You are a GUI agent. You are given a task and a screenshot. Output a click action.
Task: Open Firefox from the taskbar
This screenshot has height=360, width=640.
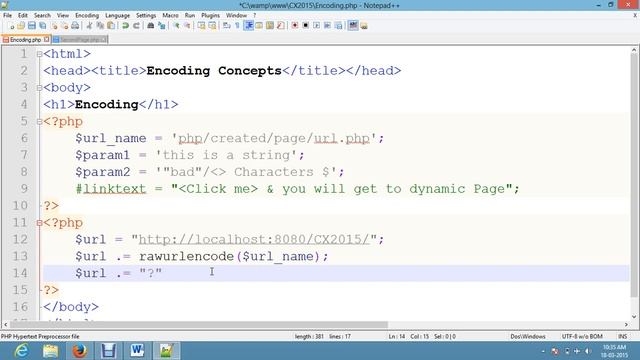(x=80, y=351)
